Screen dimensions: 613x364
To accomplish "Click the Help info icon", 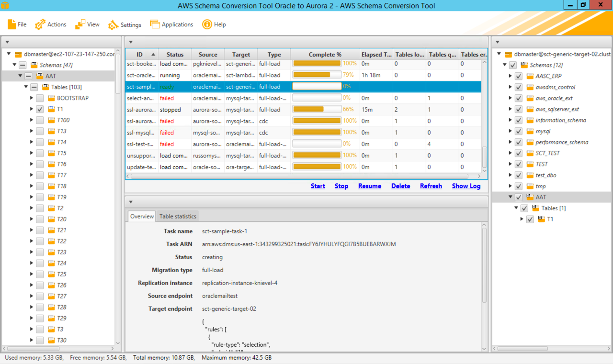I will (x=207, y=24).
